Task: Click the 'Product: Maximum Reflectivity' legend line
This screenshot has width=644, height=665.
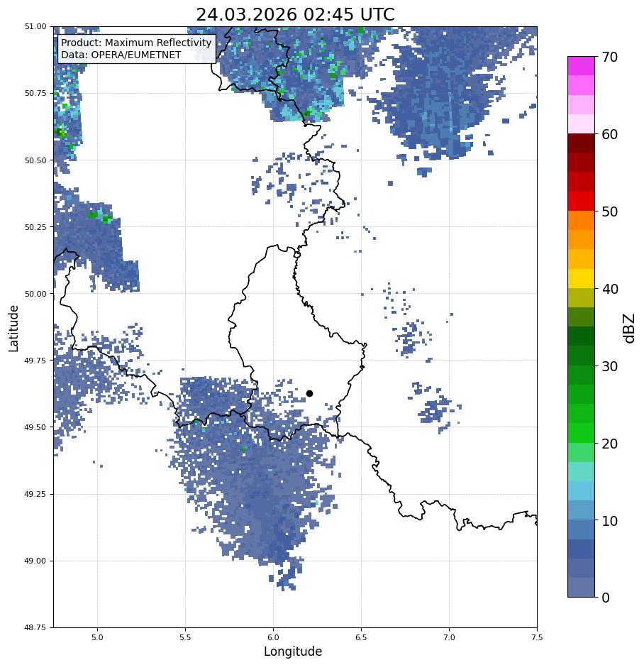Action: click(136, 43)
